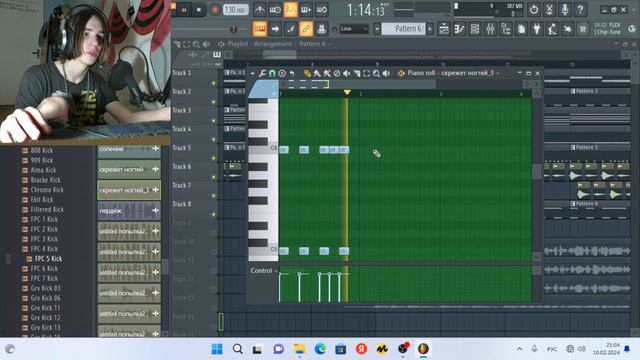Click the last C5 note in piano roll
This screenshot has height=360, width=640.
click(x=344, y=251)
